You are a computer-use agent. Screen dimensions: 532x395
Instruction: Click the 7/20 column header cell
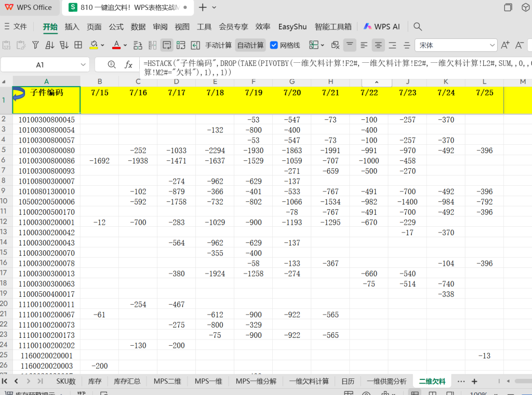point(292,100)
